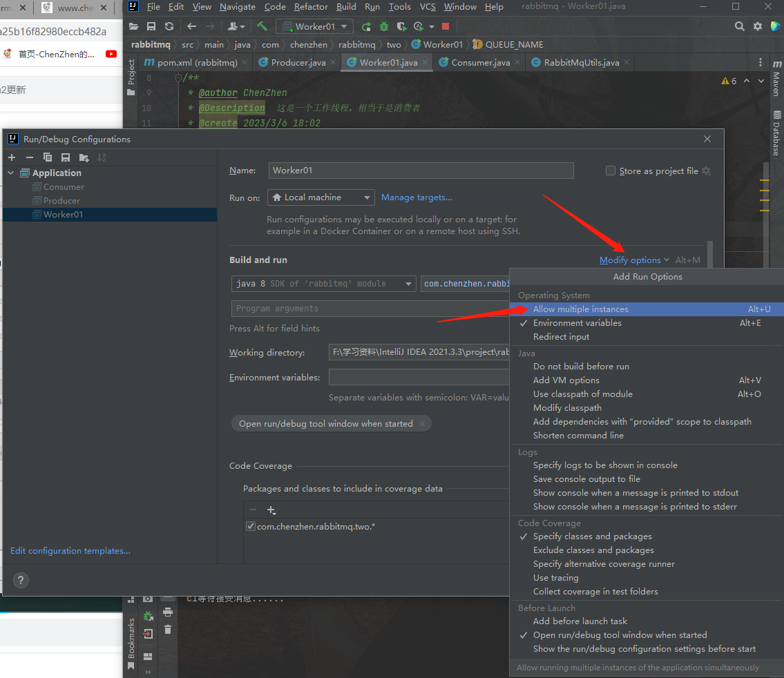Click the Manage targets link
This screenshot has width=784, height=678.
pos(417,197)
